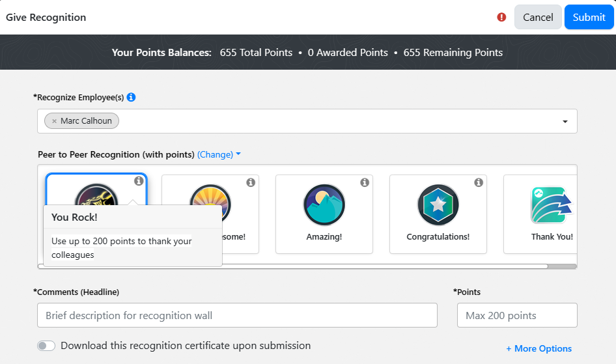
Task: Choose the Thank You! badge icon
Action: pos(551,204)
